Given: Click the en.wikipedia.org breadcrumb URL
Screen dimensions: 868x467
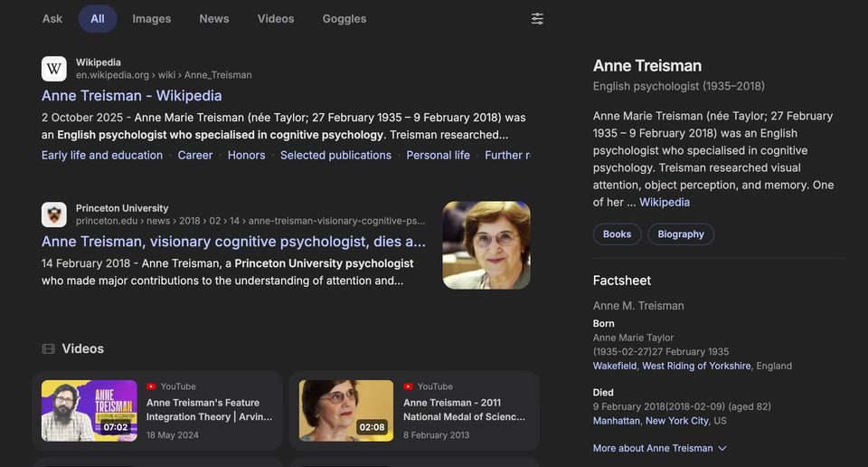Looking at the screenshot, I should click(x=164, y=75).
